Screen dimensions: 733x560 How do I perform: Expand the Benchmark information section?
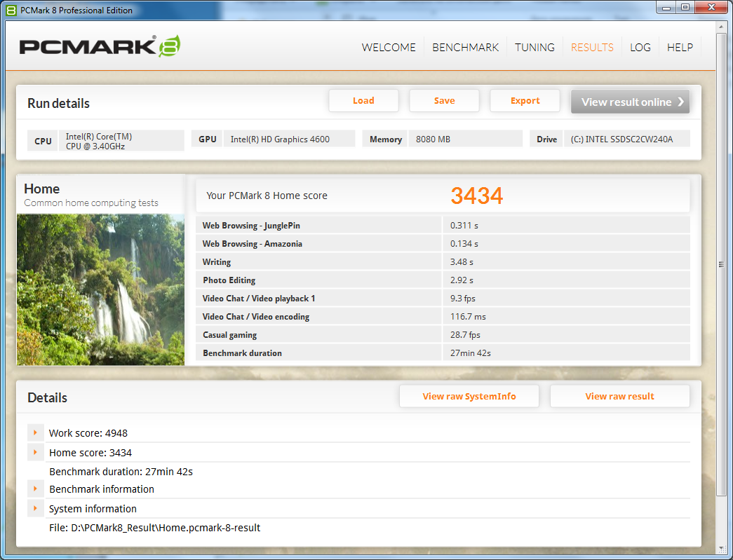pos(35,489)
